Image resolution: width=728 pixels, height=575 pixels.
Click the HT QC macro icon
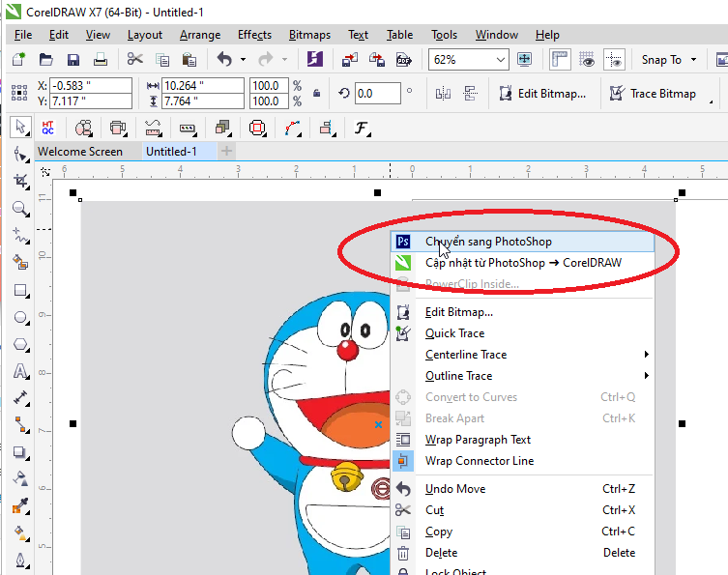(x=47, y=128)
